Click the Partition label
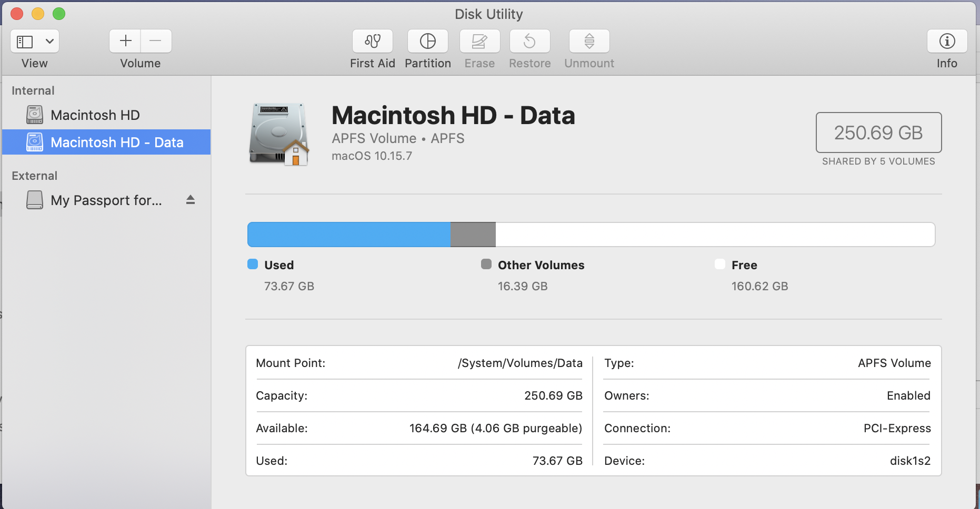Image resolution: width=980 pixels, height=509 pixels. [428, 63]
